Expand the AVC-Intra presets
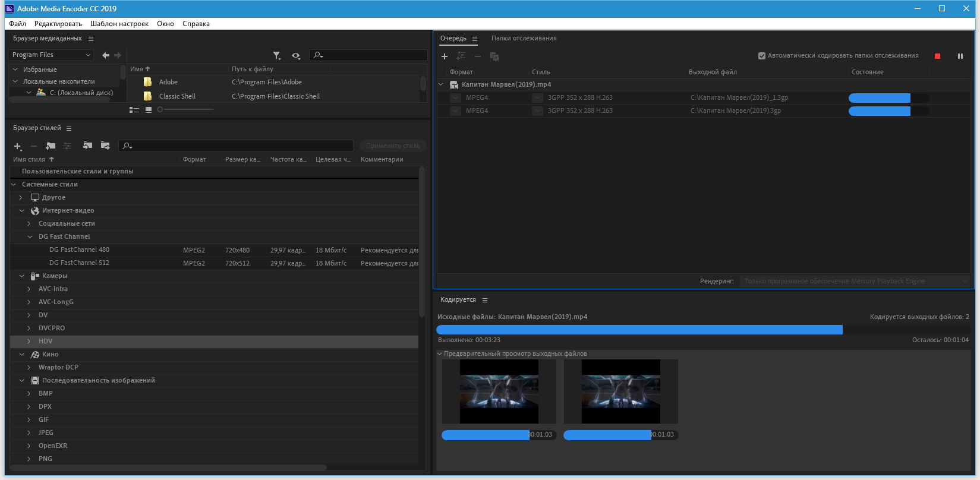980x480 pixels. (x=29, y=289)
